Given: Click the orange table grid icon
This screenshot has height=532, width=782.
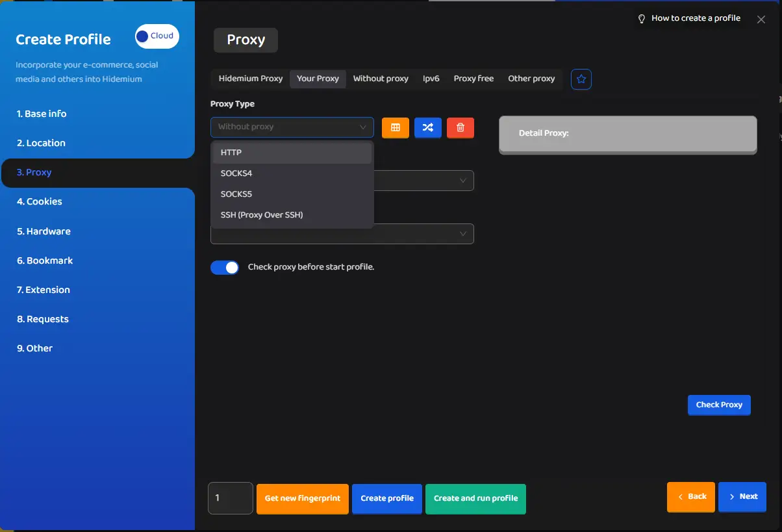Looking at the screenshot, I should point(395,128).
